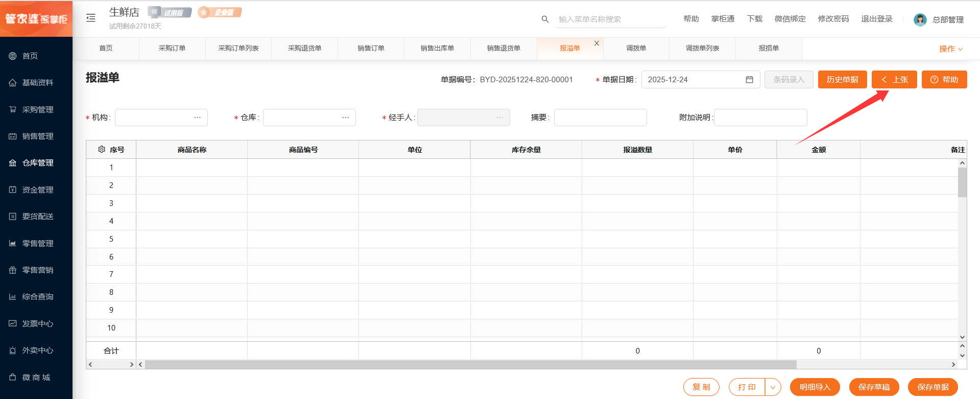The width and height of the screenshot is (980, 399).
Task: Open 外卖中心 in the sidebar
Action: [37, 350]
